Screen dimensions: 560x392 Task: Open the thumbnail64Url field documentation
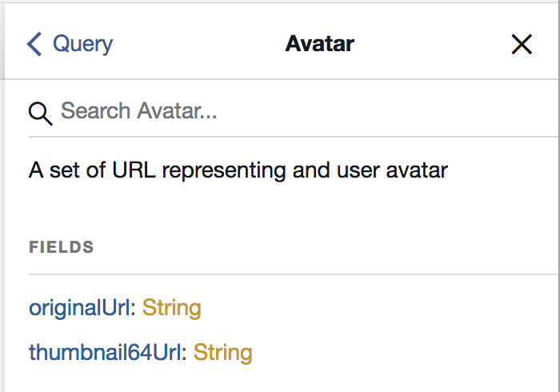pyautogui.click(x=105, y=352)
